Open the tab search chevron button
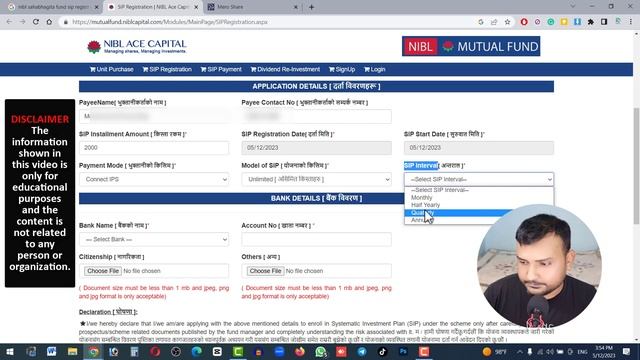 pyautogui.click(x=572, y=7)
